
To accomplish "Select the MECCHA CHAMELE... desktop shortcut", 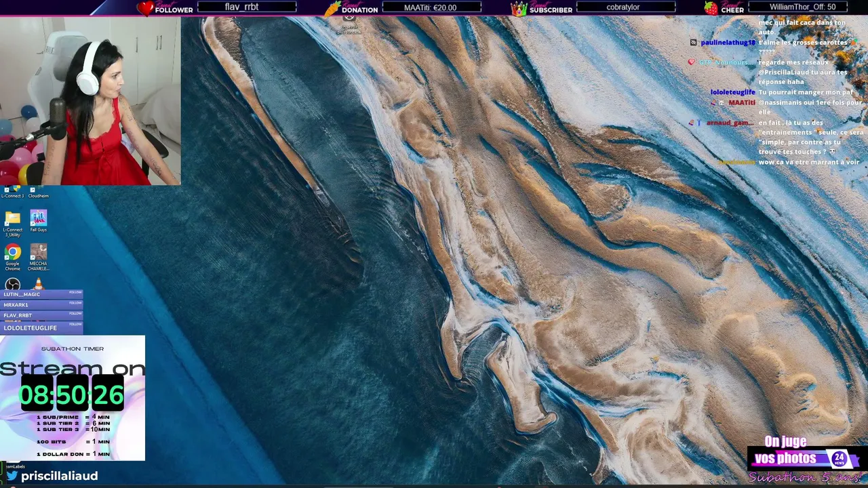I will (38, 258).
